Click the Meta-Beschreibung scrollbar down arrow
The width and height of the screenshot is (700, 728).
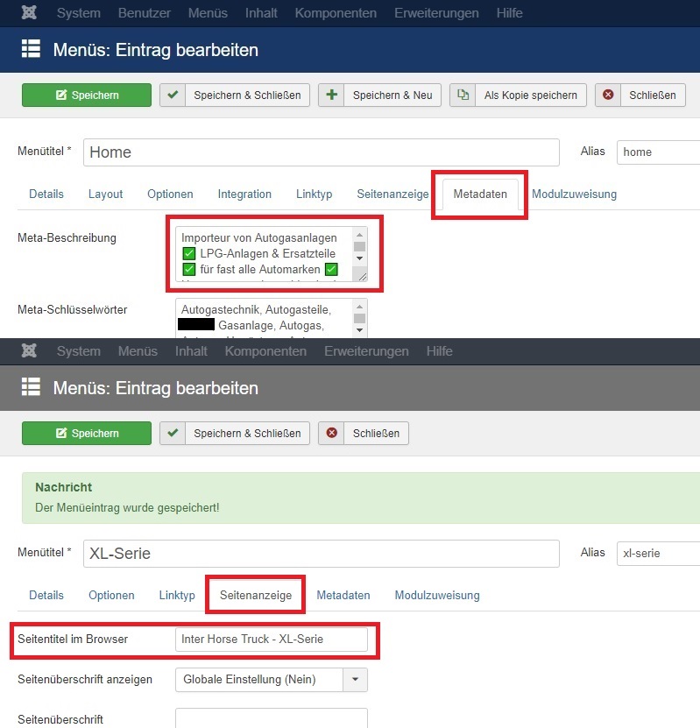[x=359, y=258]
